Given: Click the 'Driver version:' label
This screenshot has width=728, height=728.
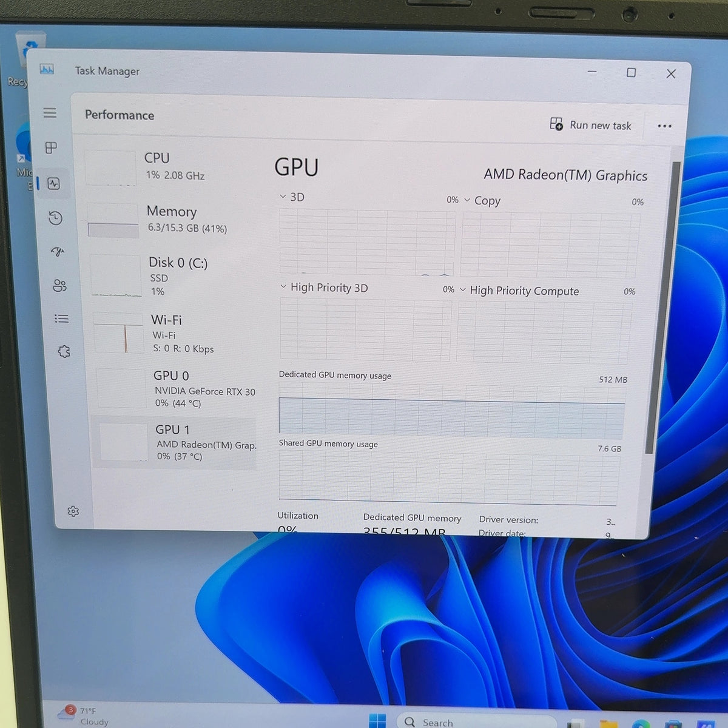Looking at the screenshot, I should (508, 520).
